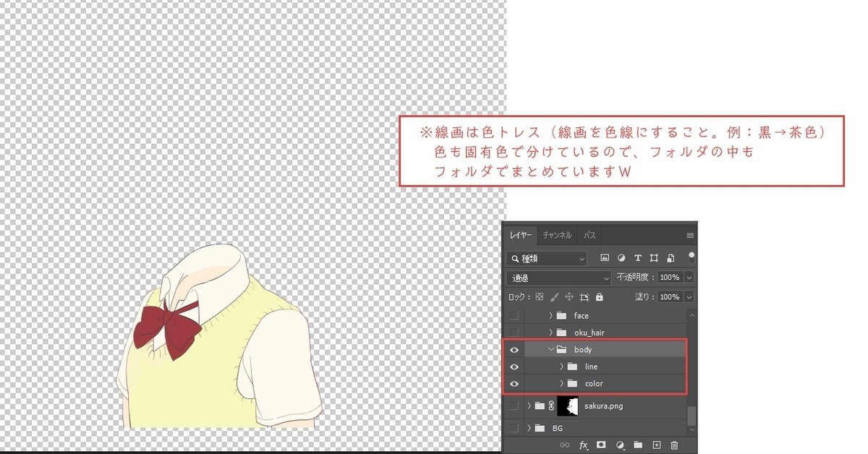Expand the sakura.png group chevron
Screen dimensions: 868x454
click(529, 406)
